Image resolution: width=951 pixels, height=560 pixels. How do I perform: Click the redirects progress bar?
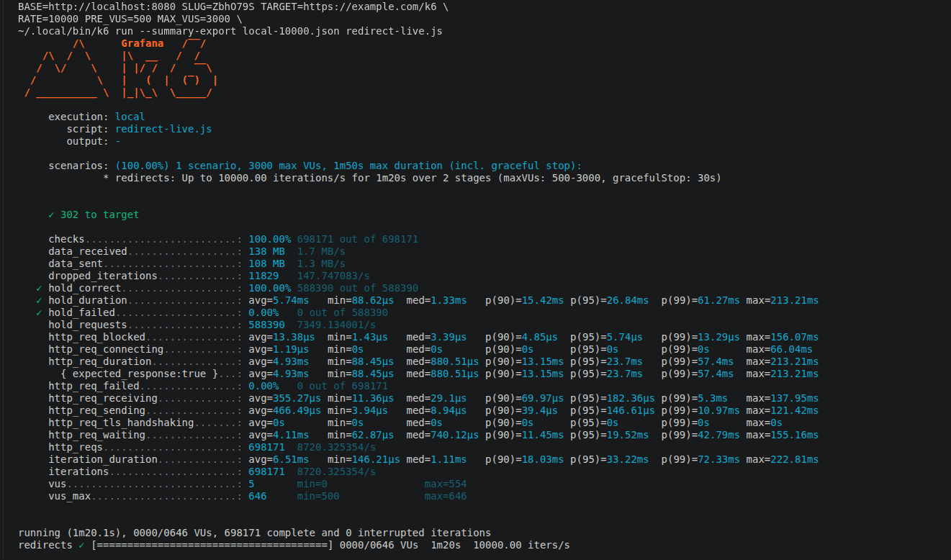212,545
